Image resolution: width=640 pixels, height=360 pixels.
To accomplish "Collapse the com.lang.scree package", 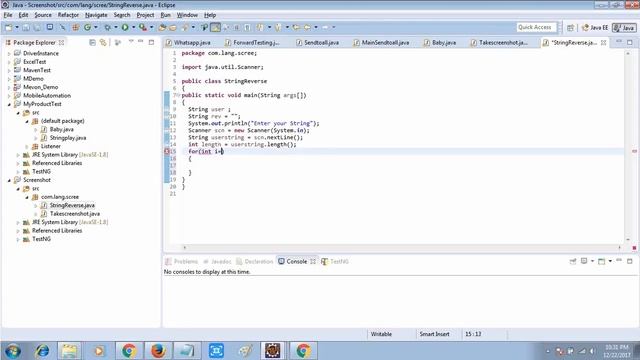I will click(x=27, y=197).
